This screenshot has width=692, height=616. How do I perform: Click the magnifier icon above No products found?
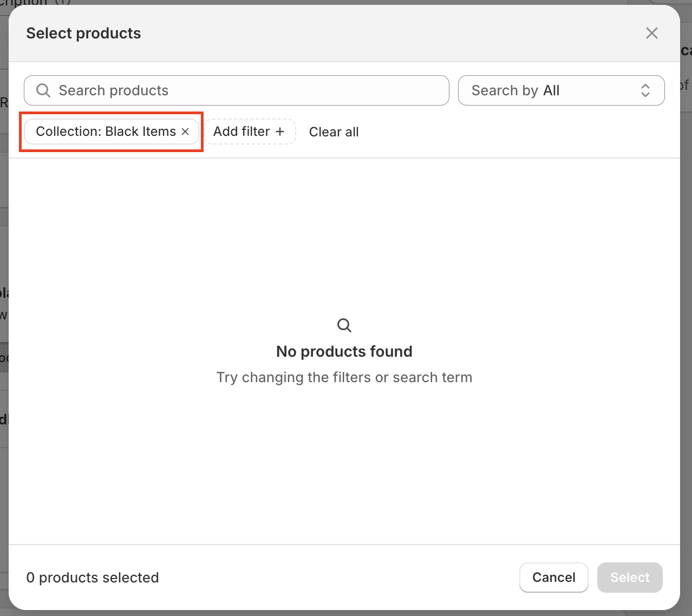[x=344, y=325]
